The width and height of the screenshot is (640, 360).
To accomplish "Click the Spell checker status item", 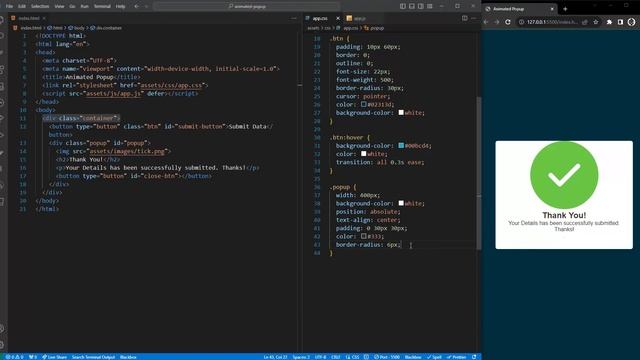I will click(434, 357).
